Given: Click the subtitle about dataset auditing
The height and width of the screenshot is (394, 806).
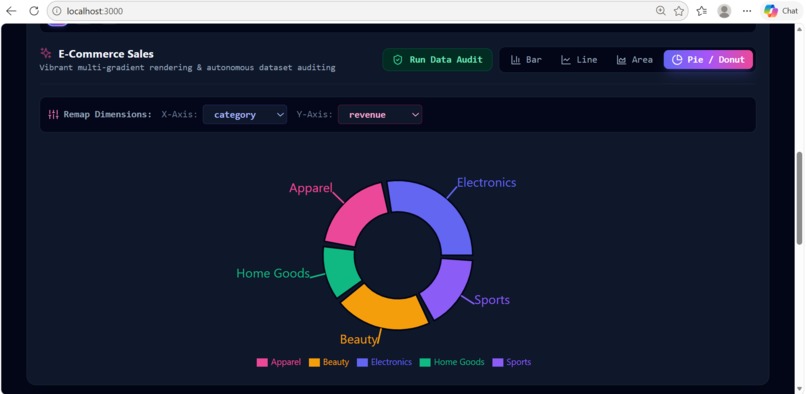Looking at the screenshot, I should pyautogui.click(x=188, y=67).
